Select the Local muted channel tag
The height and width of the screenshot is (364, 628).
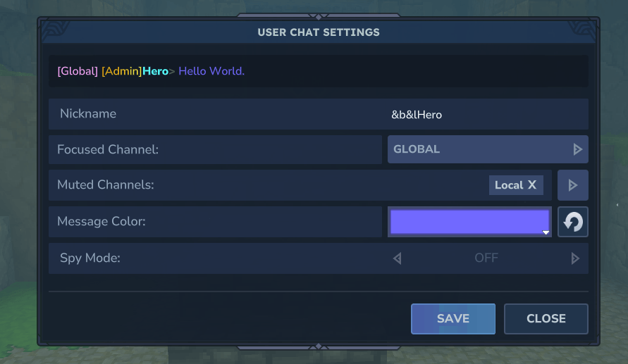(x=508, y=185)
